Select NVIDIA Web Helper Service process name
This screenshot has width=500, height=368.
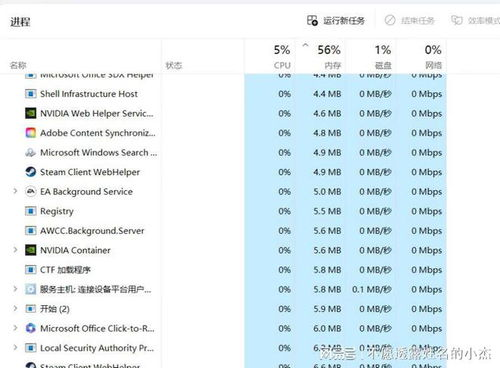tap(97, 113)
